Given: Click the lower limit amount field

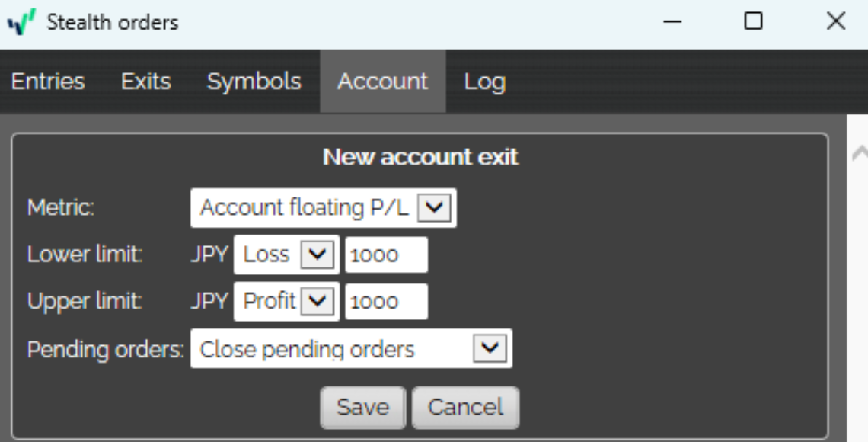Looking at the screenshot, I should pyautogui.click(x=386, y=255).
